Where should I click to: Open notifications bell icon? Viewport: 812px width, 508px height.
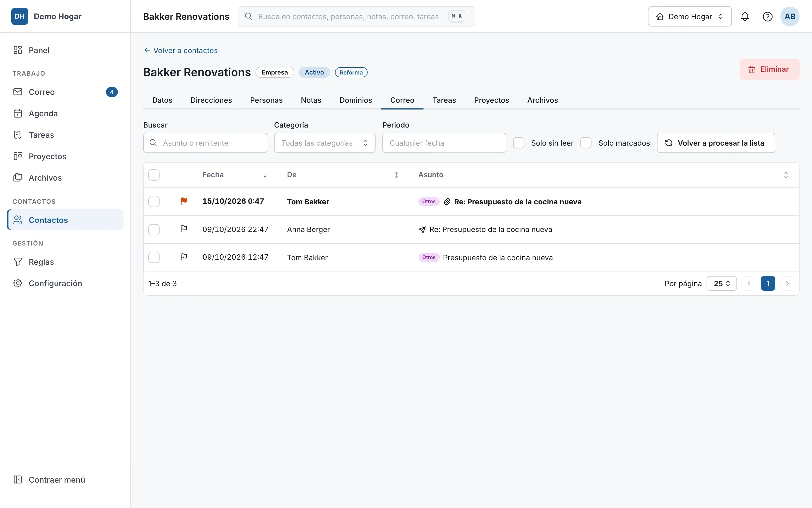(745, 16)
